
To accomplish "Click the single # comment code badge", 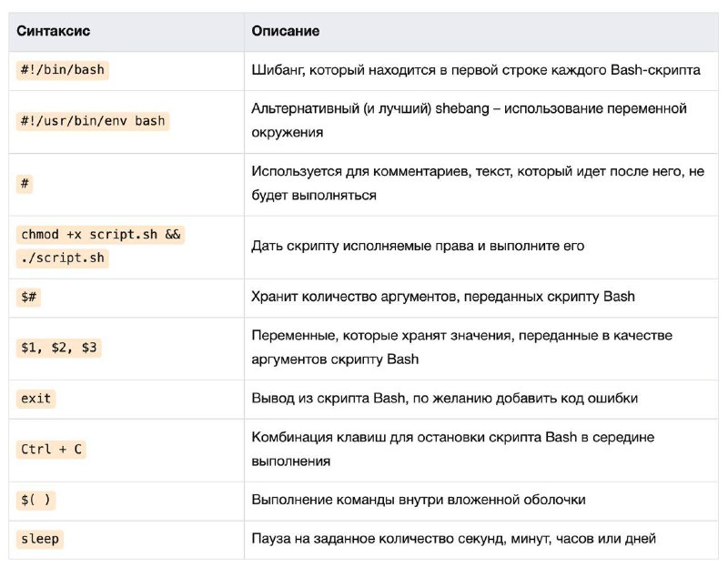I will (25, 184).
